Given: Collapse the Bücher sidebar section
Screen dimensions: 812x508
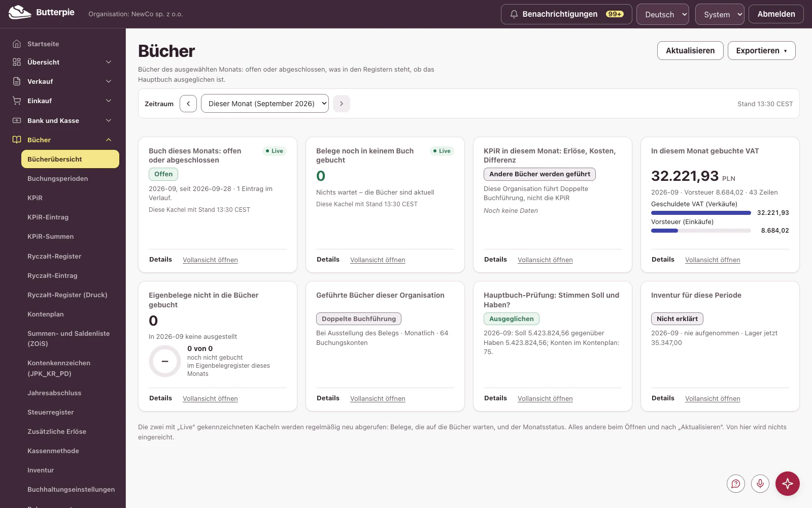Looking at the screenshot, I should click(x=109, y=140).
